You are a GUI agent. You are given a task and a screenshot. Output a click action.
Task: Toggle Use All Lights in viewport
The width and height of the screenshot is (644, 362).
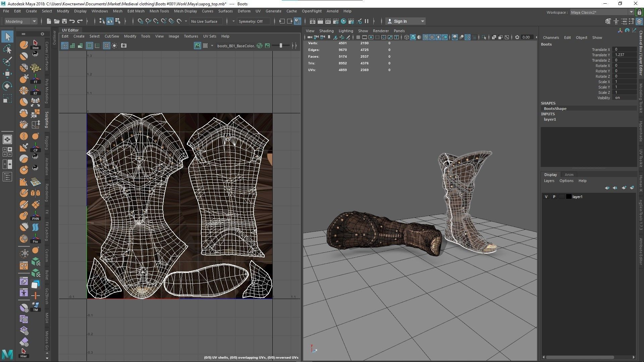tap(438, 37)
